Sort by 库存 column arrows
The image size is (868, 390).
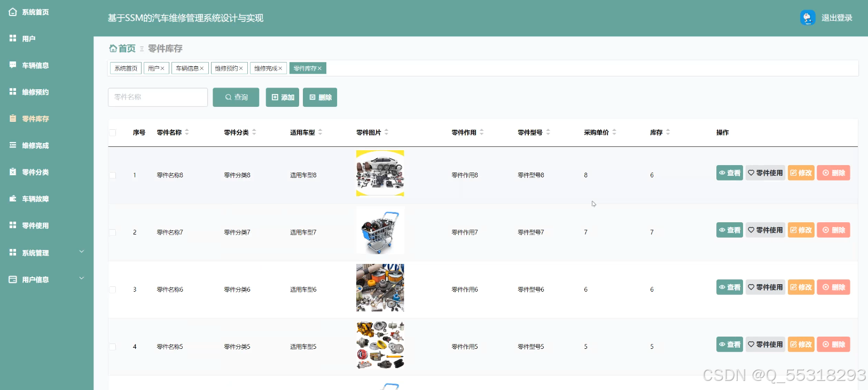[668, 132]
